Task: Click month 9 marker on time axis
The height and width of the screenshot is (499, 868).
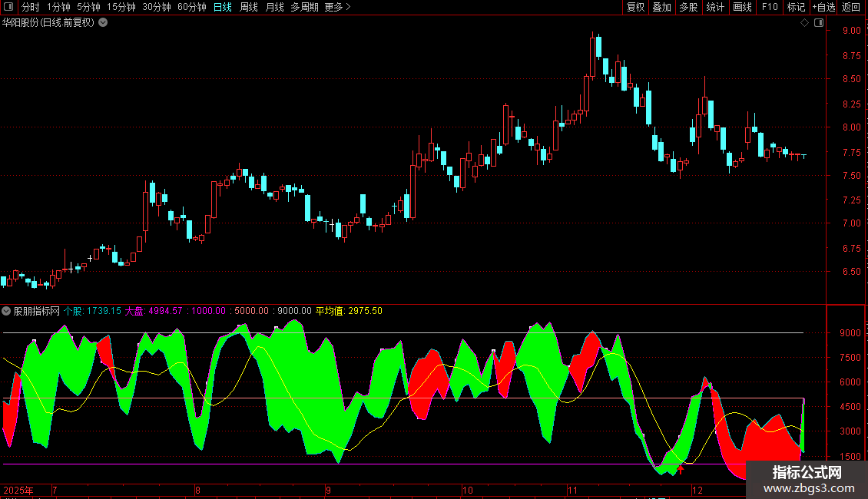Action: 328,490
